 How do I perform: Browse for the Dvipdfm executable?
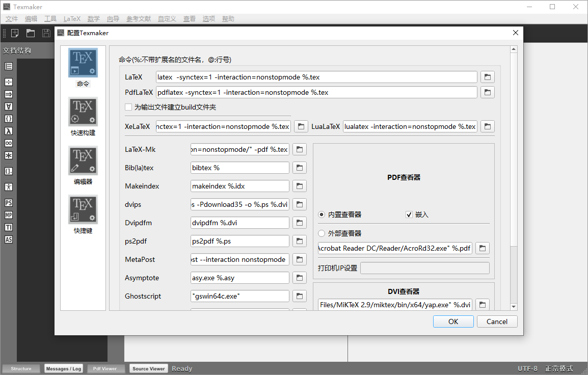coord(299,223)
